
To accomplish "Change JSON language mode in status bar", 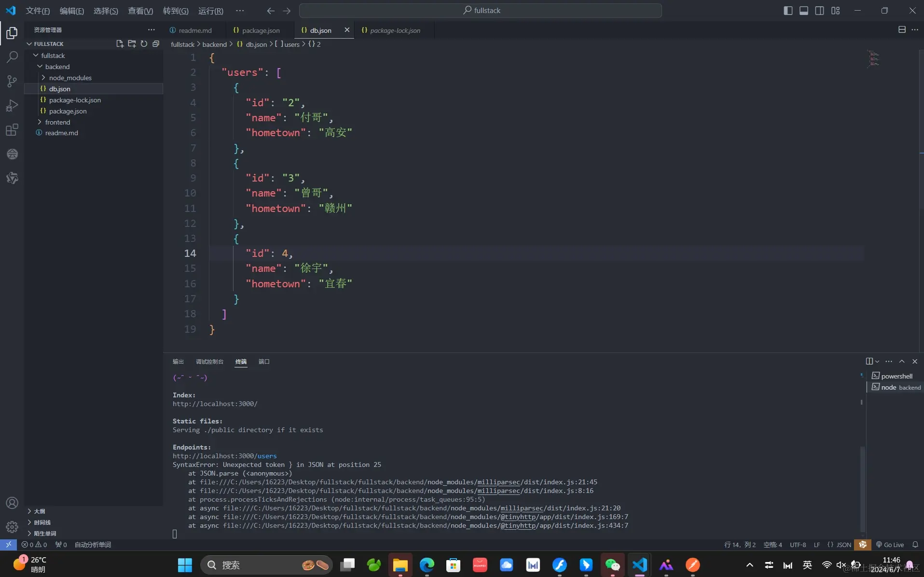I will [x=843, y=545].
